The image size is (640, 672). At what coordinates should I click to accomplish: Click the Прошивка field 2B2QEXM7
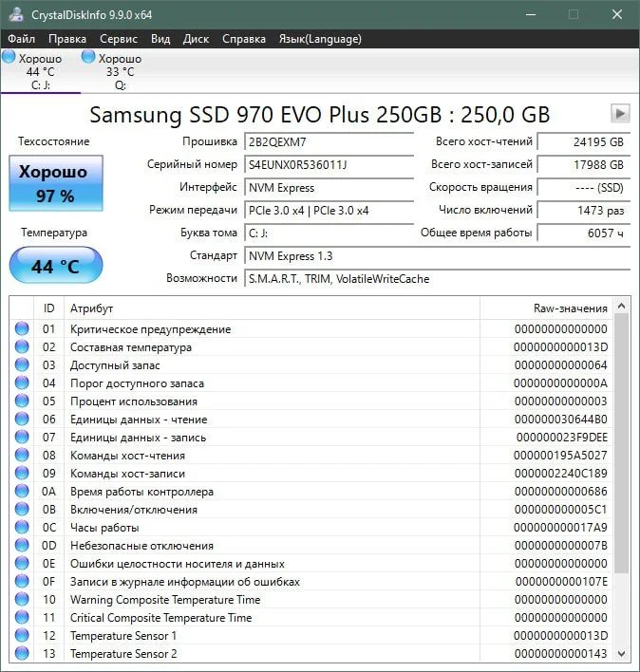point(329,141)
